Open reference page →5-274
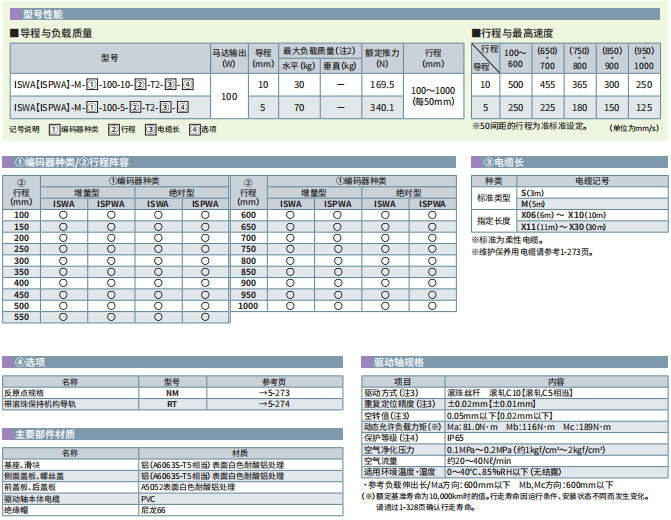 pyautogui.click(x=274, y=404)
